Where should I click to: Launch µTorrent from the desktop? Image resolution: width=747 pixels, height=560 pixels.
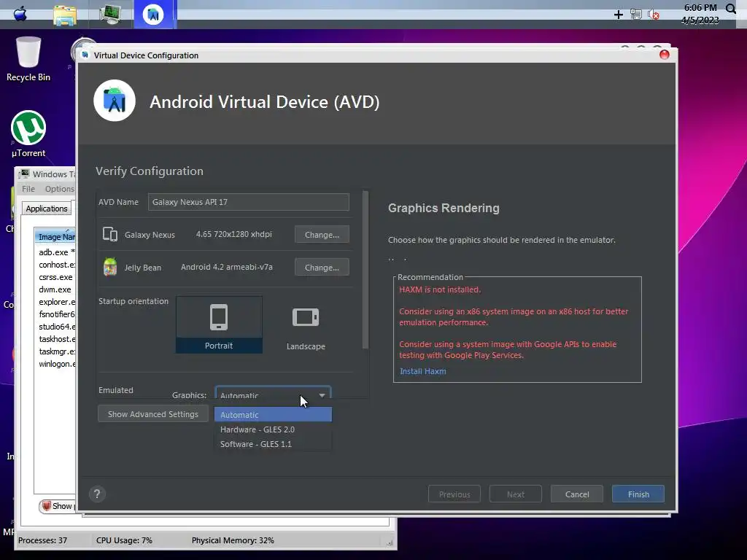[28, 134]
